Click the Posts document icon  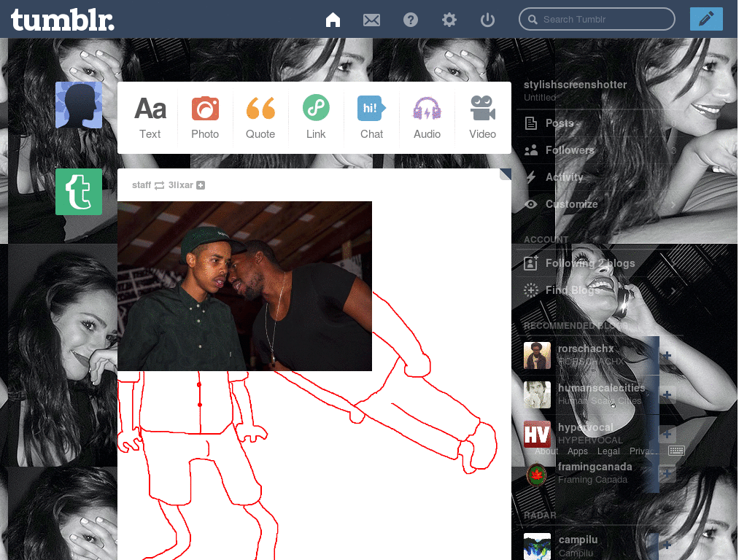tap(531, 123)
